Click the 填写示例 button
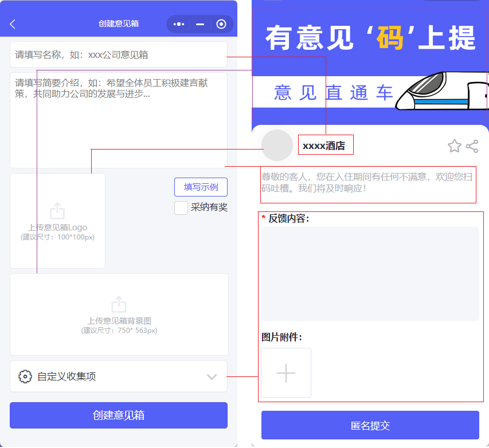The height and width of the screenshot is (448, 489). (x=201, y=187)
